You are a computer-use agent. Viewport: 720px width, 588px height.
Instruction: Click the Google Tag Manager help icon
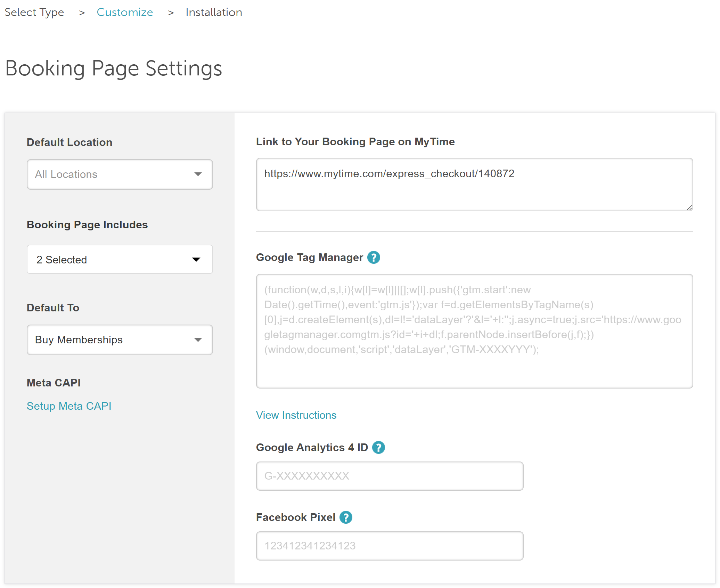coord(374,258)
